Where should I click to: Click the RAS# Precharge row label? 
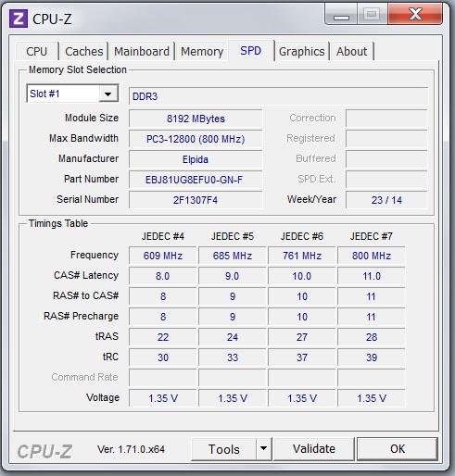(82, 316)
